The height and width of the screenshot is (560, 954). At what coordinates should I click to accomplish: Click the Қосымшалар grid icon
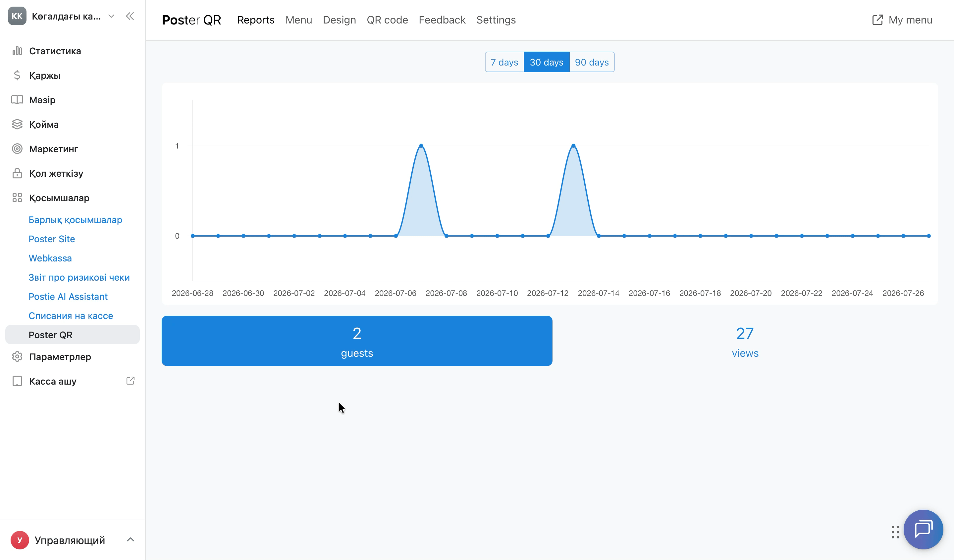(17, 198)
